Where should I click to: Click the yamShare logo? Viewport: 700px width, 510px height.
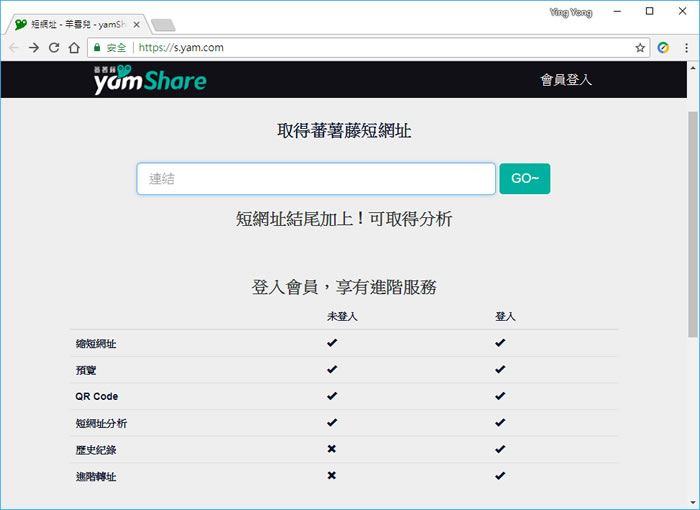(149, 80)
